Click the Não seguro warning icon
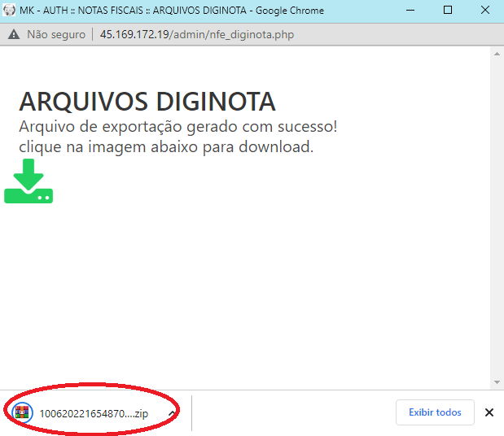 tap(14, 34)
